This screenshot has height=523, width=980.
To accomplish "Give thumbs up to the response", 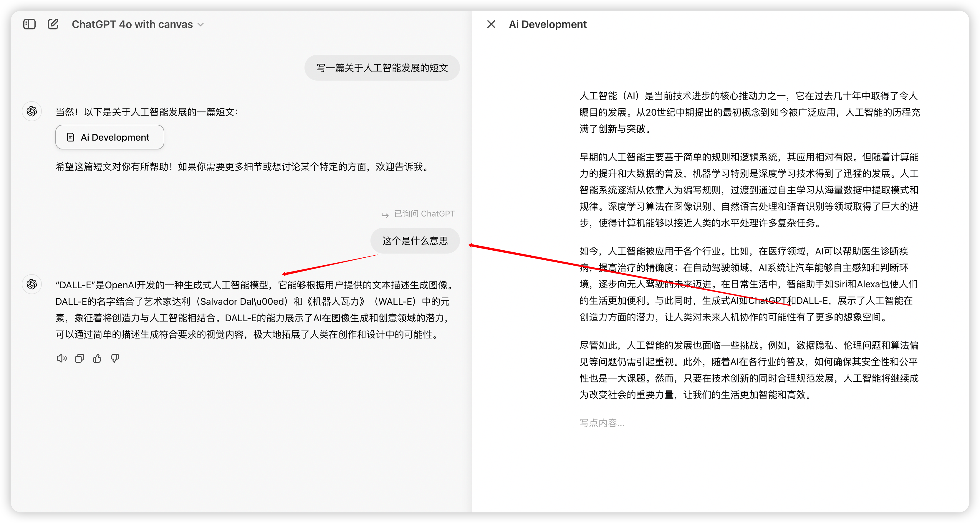I will coord(97,358).
